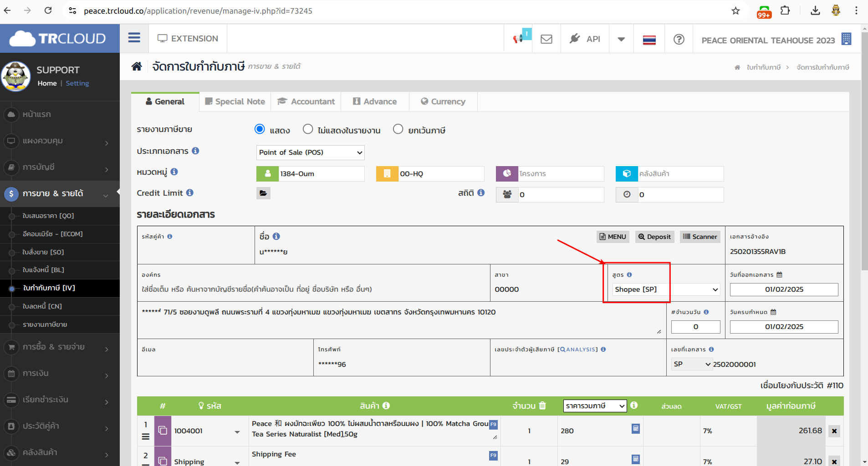Select ยกเว้นภาษี option
This screenshot has height=466, width=868.
(398, 129)
